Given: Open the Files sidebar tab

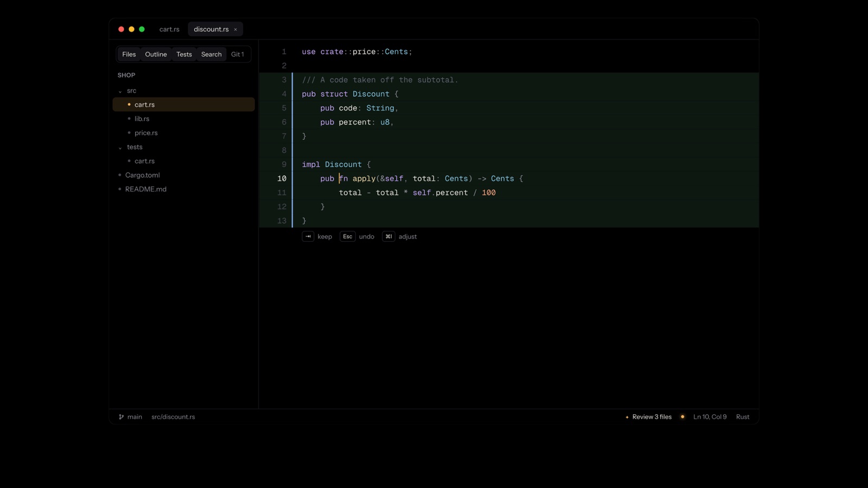Looking at the screenshot, I should (129, 54).
